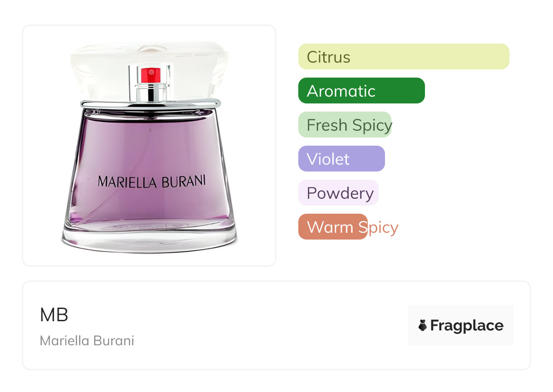Select the dark green Aromatic accord bar
Screen dimensions: 553x392
[361, 91]
